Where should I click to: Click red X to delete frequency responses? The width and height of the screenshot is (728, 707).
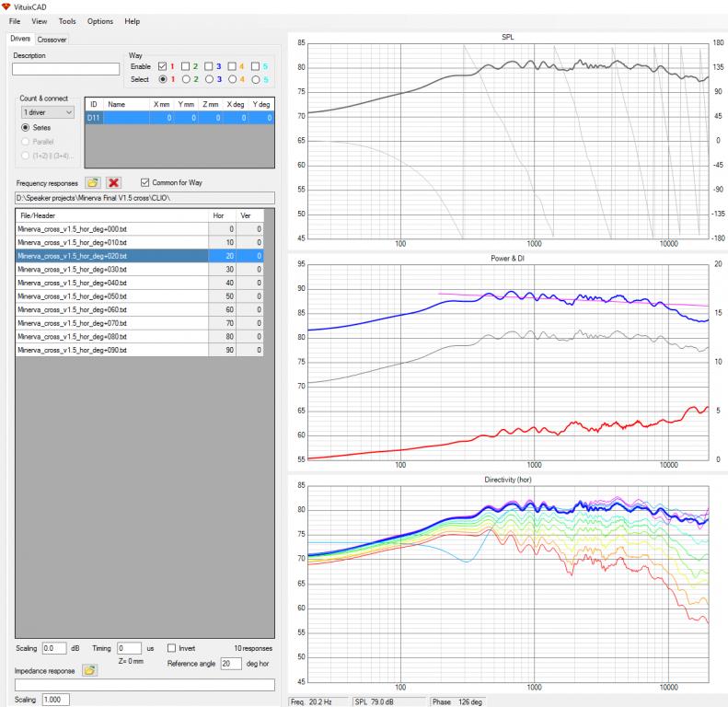pyautogui.click(x=113, y=182)
